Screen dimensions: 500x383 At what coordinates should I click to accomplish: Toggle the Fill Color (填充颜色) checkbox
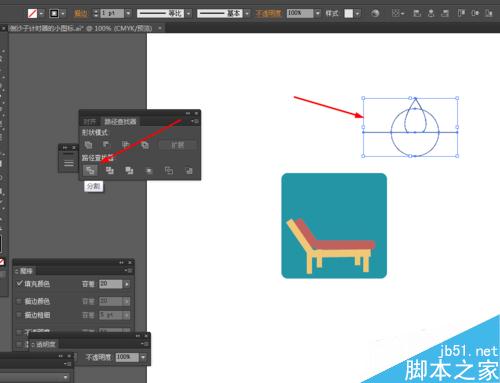[19, 284]
